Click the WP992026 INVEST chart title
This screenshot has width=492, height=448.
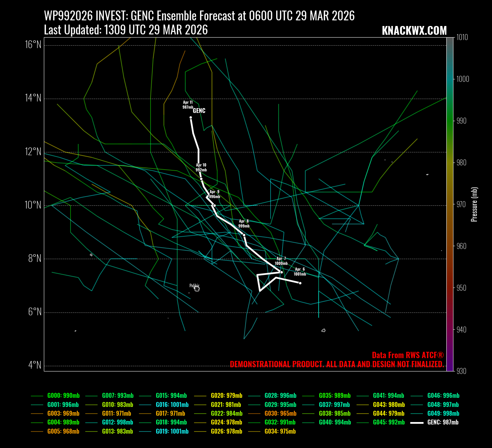coord(199,16)
